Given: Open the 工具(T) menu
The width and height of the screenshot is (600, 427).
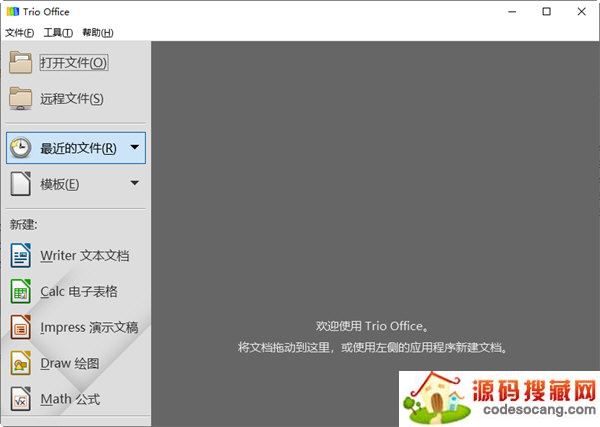Looking at the screenshot, I should click(58, 33).
